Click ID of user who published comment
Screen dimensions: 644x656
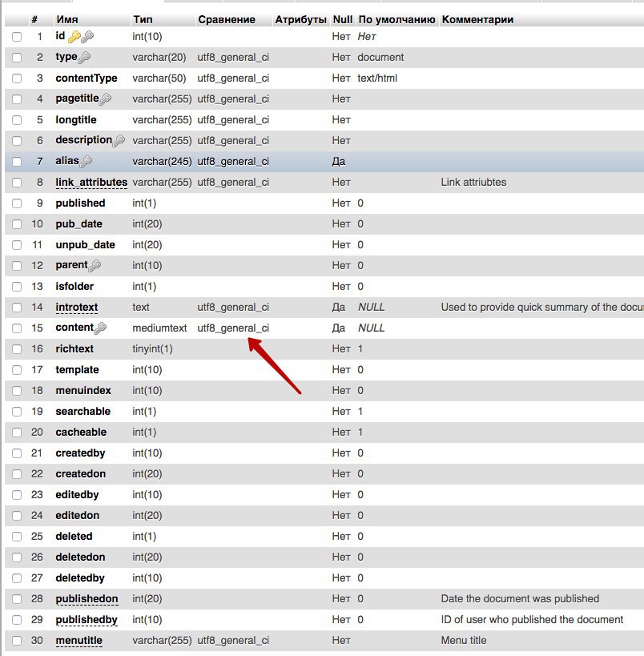click(x=532, y=620)
